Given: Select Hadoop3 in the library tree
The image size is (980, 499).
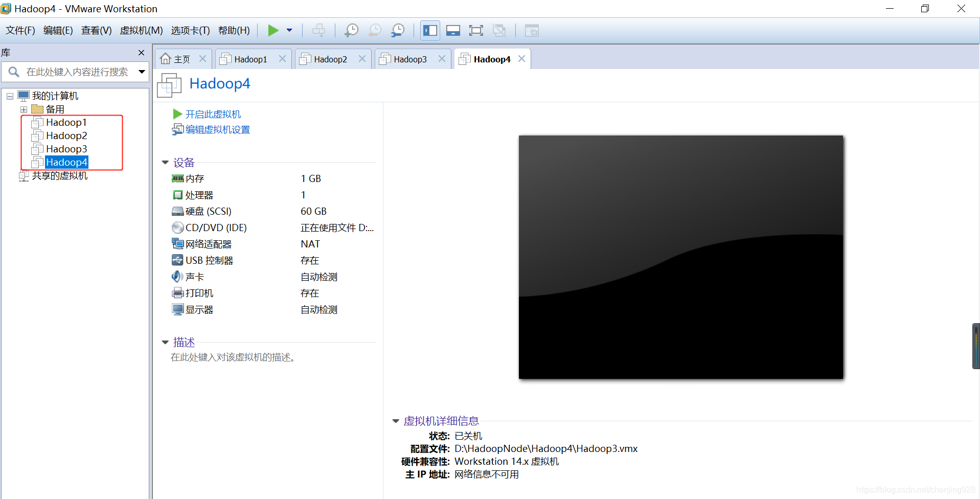Looking at the screenshot, I should coord(66,149).
